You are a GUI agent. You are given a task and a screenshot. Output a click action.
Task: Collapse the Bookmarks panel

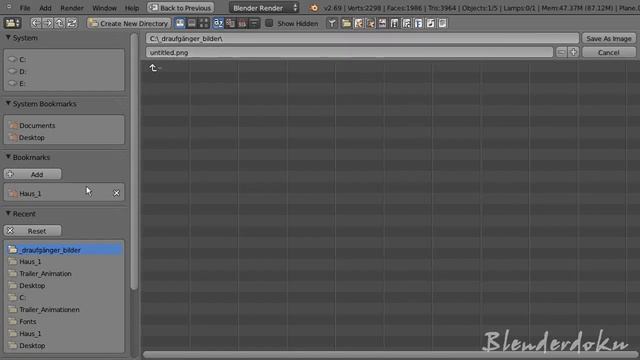click(x=8, y=157)
